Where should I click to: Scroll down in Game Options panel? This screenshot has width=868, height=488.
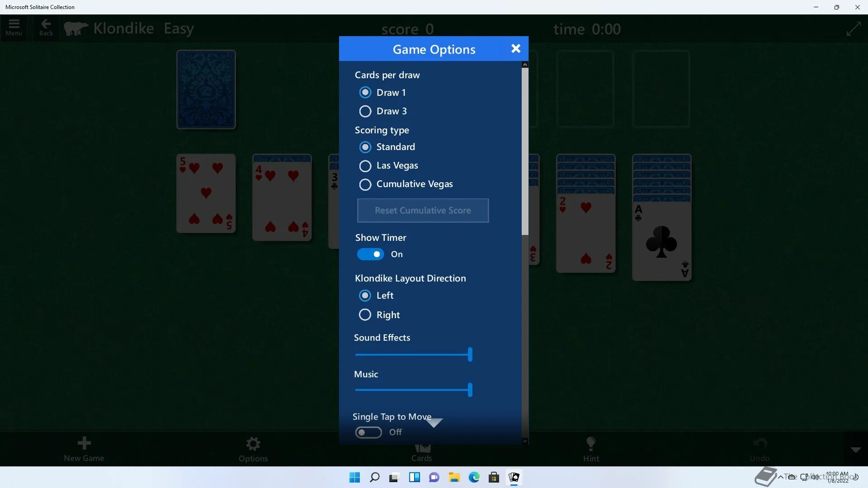[x=524, y=440]
